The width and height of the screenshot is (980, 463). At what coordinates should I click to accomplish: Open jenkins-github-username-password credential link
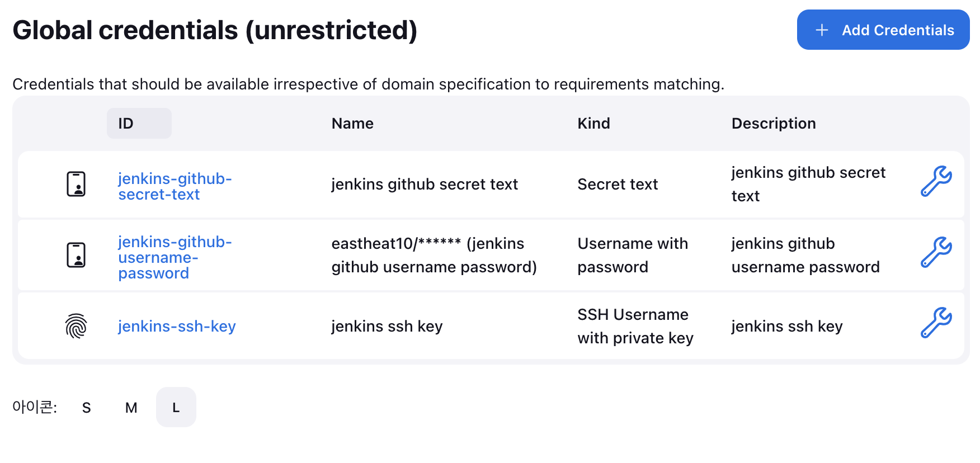tap(175, 257)
